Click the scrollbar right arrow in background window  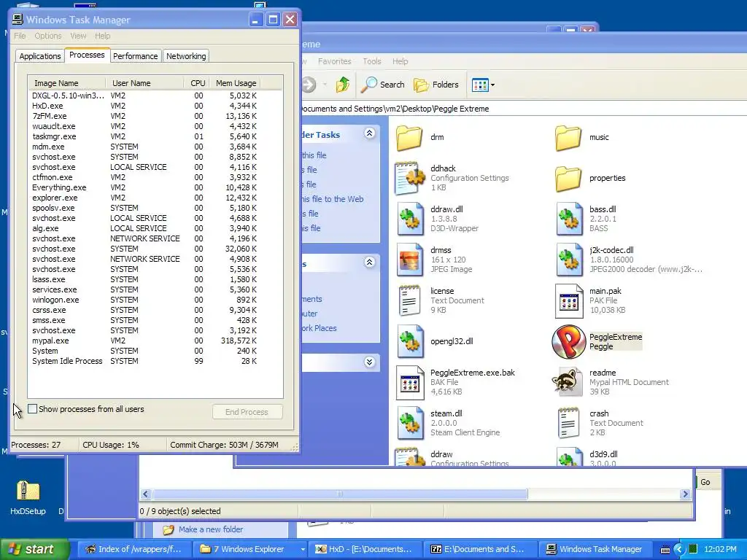point(685,494)
